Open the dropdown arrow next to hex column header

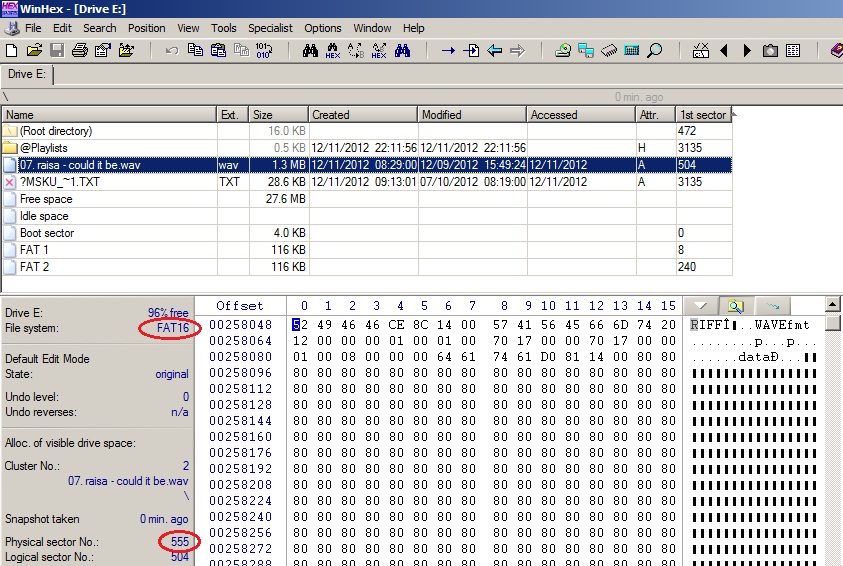click(701, 305)
